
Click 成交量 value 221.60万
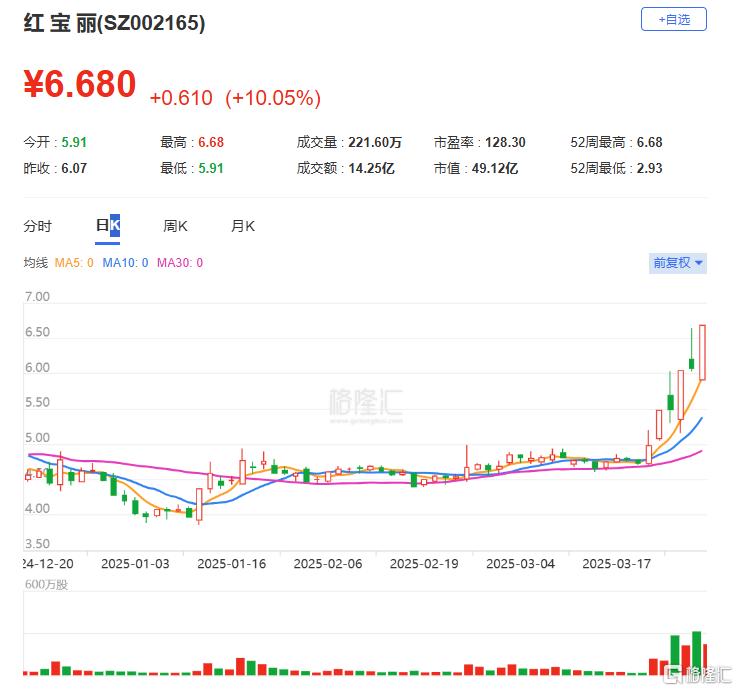point(375,142)
